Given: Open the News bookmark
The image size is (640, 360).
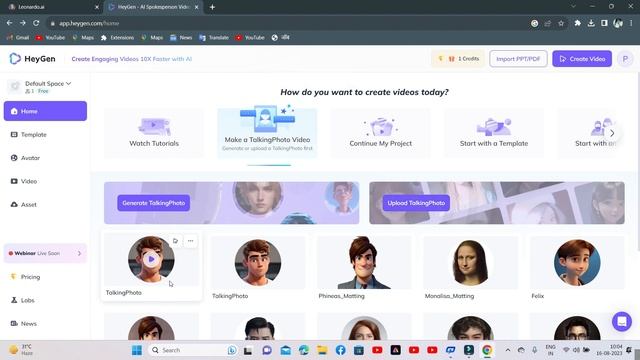Looking at the screenshot, I should (181, 37).
